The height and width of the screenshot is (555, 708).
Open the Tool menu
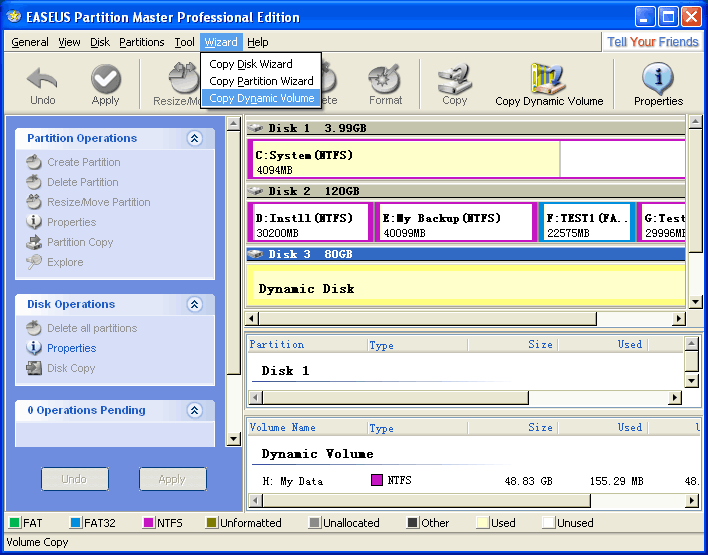point(184,42)
